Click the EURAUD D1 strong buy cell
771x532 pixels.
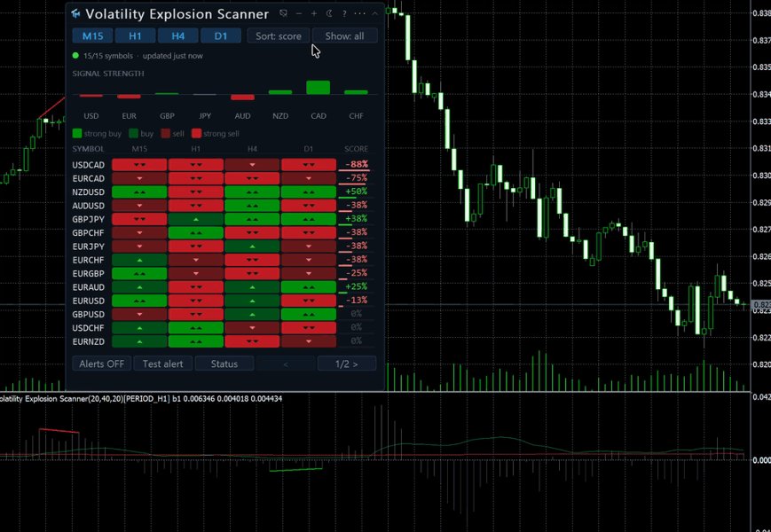pos(308,287)
